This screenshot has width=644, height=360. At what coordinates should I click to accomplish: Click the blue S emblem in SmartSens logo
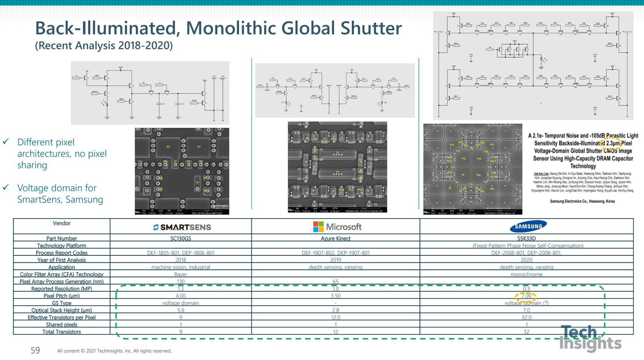click(x=156, y=227)
